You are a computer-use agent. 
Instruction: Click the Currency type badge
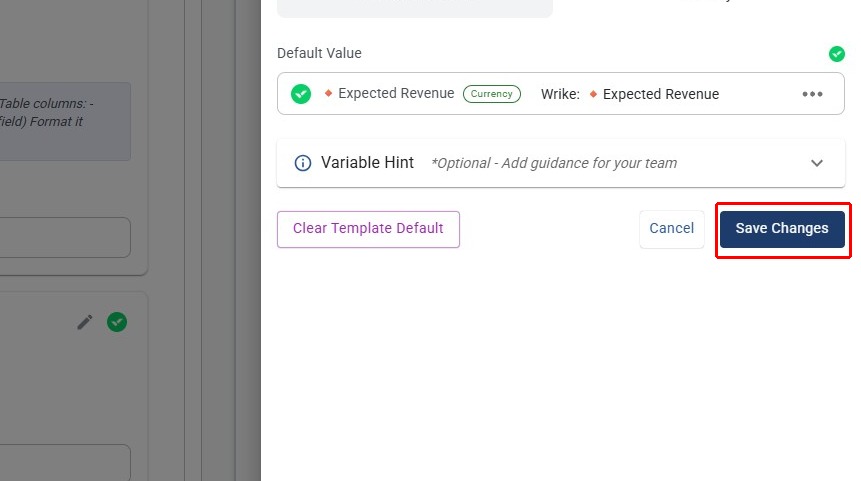point(491,94)
